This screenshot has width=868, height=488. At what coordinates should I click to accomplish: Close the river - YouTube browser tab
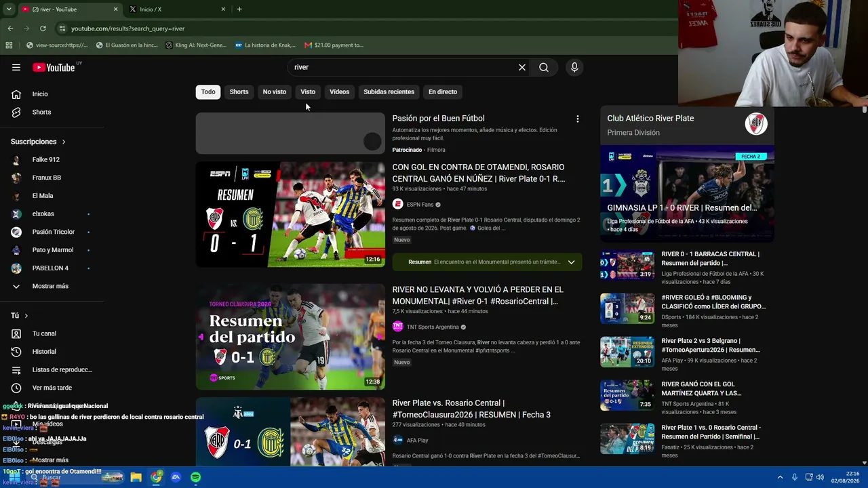115,9
